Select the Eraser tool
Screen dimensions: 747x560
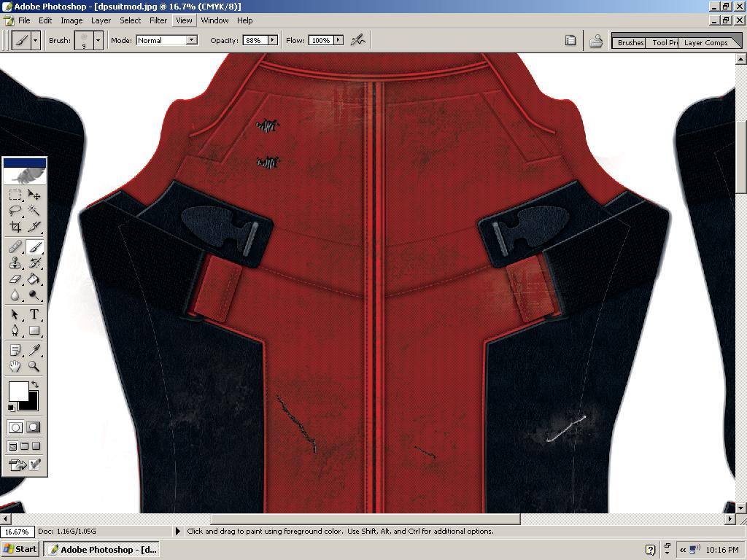pyautogui.click(x=15, y=279)
